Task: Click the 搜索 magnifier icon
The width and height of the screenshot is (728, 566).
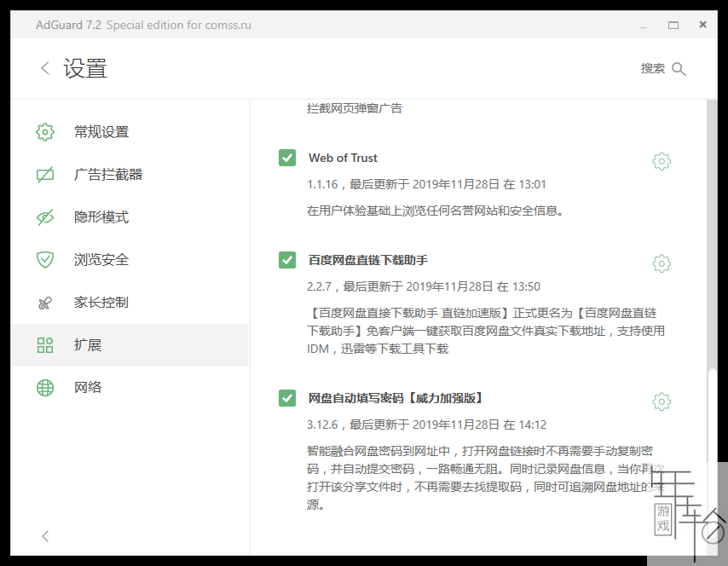Action: (679, 69)
